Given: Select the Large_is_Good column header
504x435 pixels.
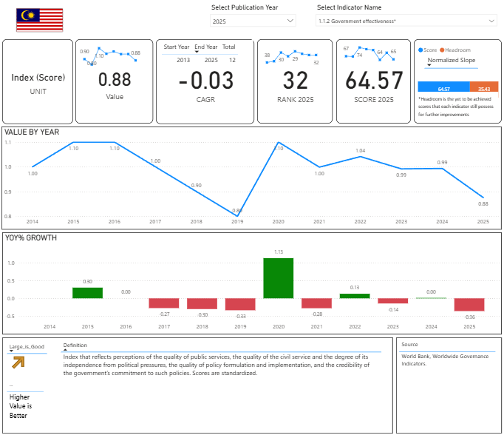Looking at the screenshot, I should [27, 345].
